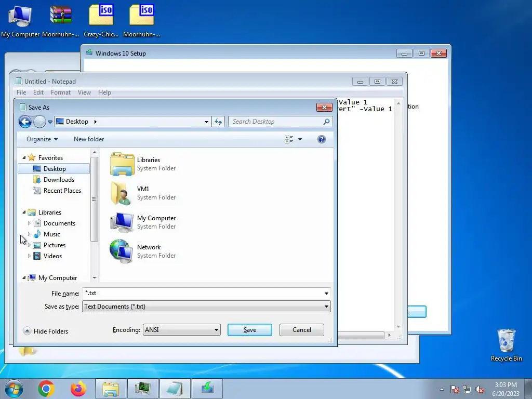Click New folder in the dialog toolbar
Image resolution: width=532 pixels, height=399 pixels.
[89, 139]
